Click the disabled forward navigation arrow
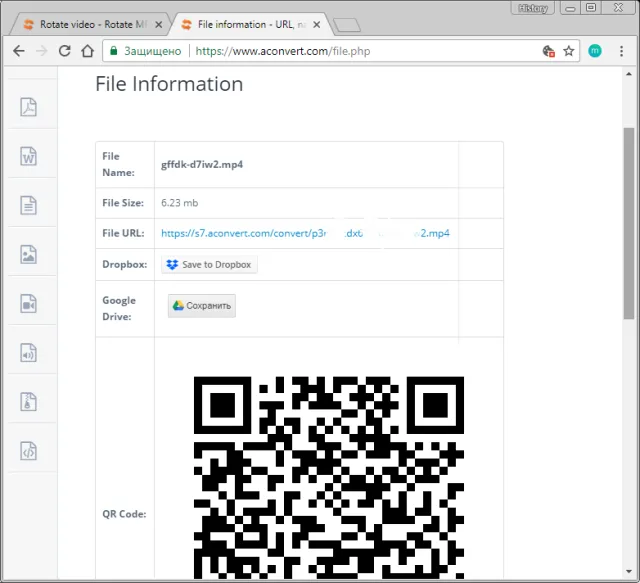 coord(42,51)
